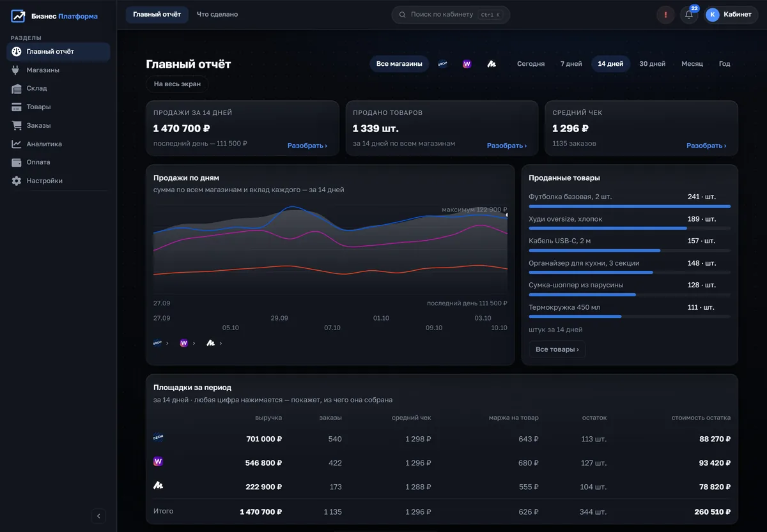
Task: Click Разобрать in the Продано товаров card
Action: [507, 146]
